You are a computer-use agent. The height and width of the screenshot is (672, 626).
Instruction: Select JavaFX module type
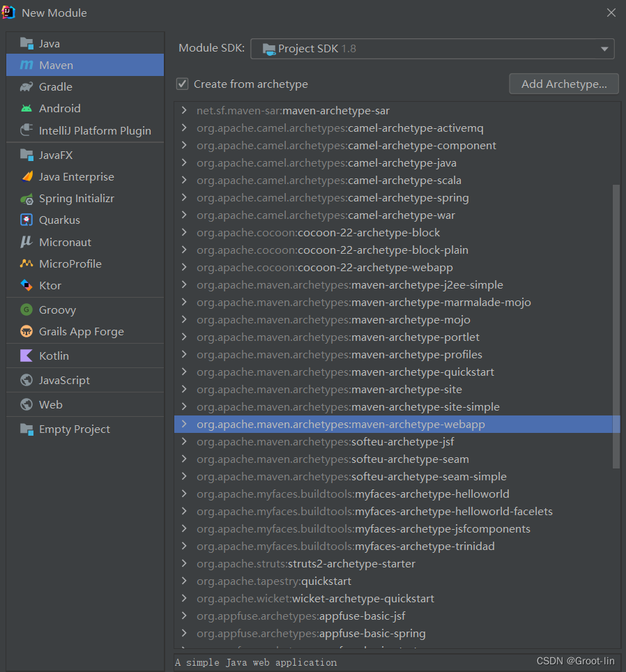pos(85,155)
